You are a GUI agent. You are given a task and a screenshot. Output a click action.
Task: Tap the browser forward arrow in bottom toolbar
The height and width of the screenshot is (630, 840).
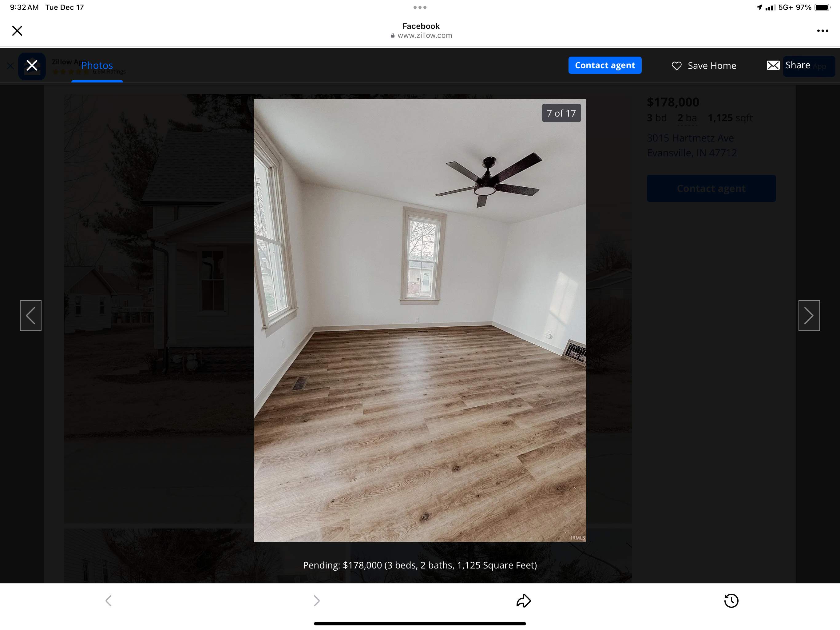tap(316, 601)
